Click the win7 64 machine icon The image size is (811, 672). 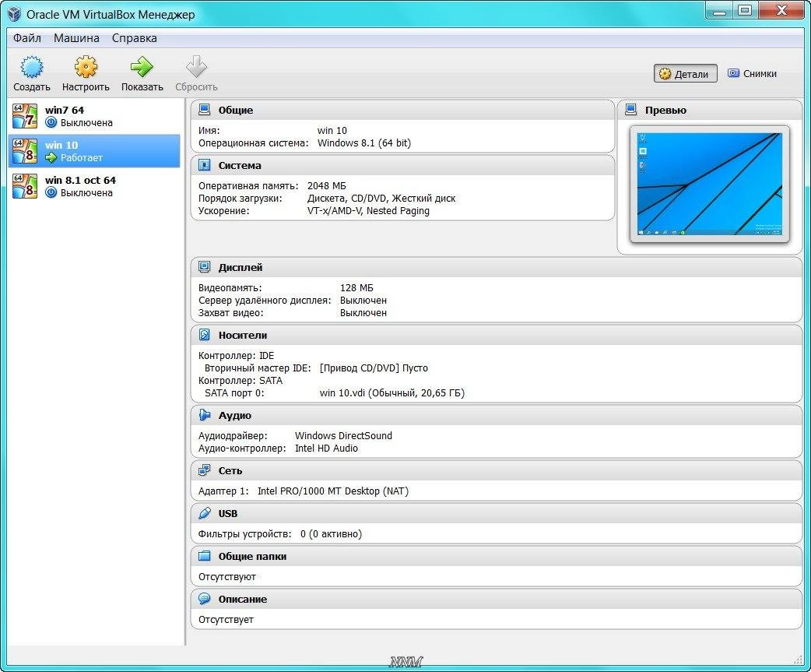pos(25,116)
